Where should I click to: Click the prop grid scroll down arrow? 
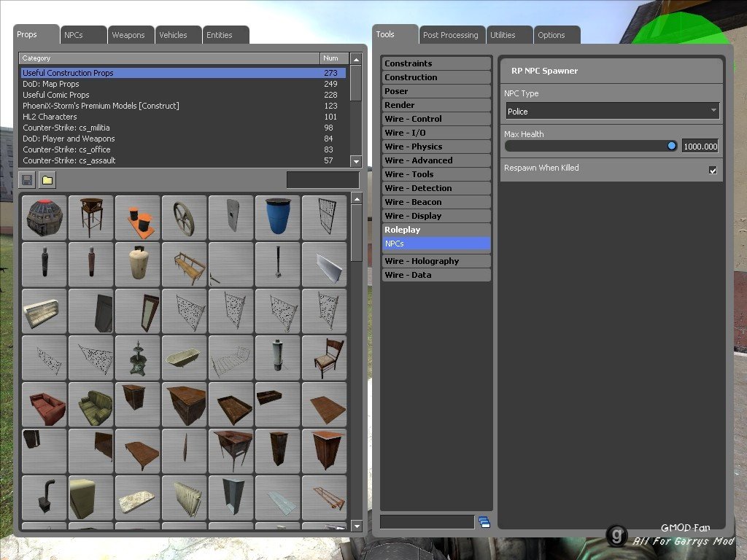[x=356, y=526]
